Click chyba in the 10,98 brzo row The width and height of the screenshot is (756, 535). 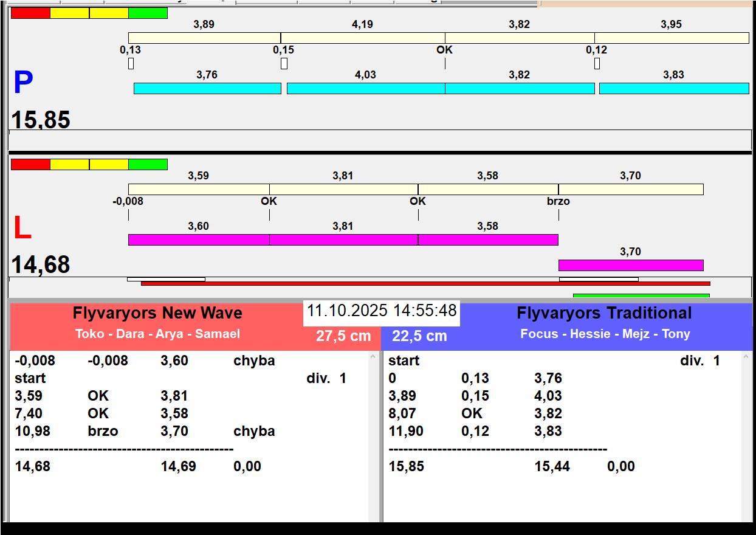254,431
